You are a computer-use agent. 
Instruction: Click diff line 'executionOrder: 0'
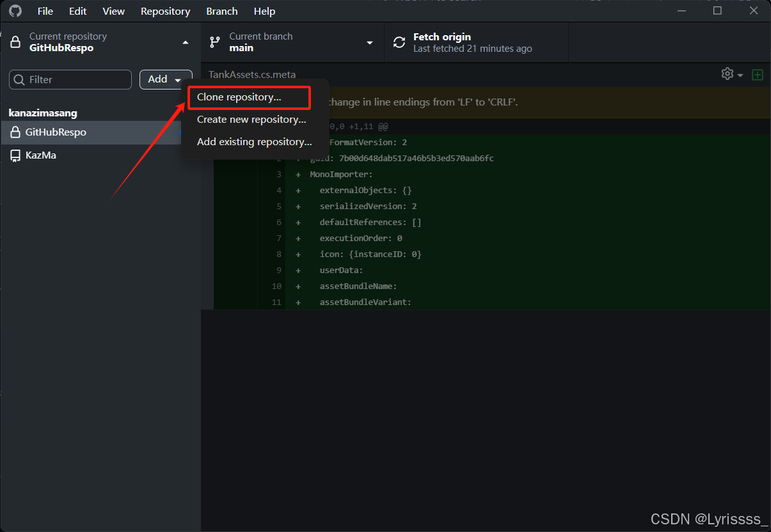361,238
